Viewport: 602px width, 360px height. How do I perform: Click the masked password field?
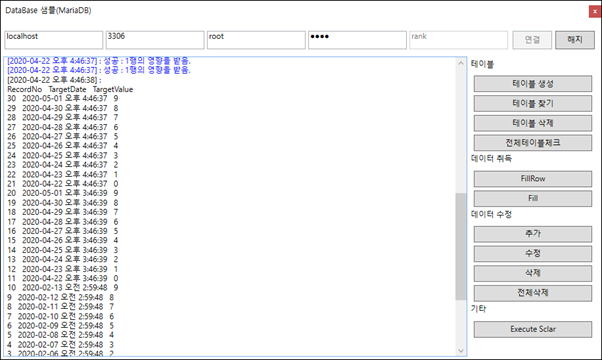[357, 40]
